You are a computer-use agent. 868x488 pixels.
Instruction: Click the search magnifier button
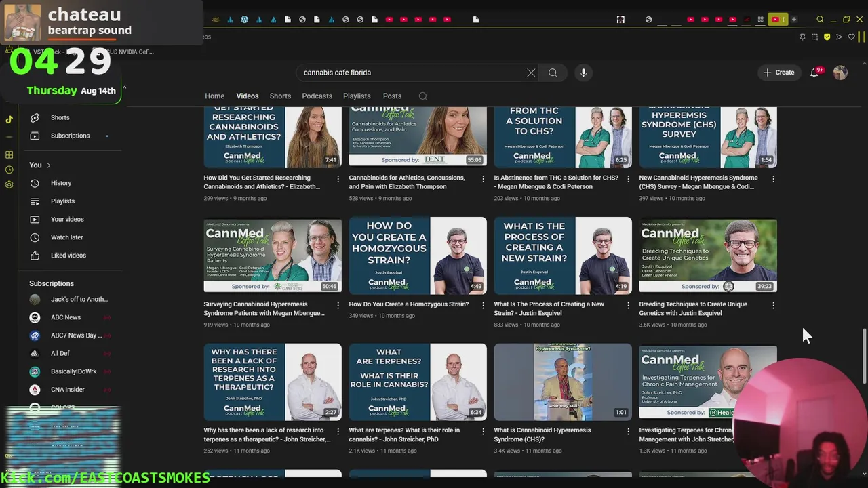pyautogui.click(x=553, y=73)
